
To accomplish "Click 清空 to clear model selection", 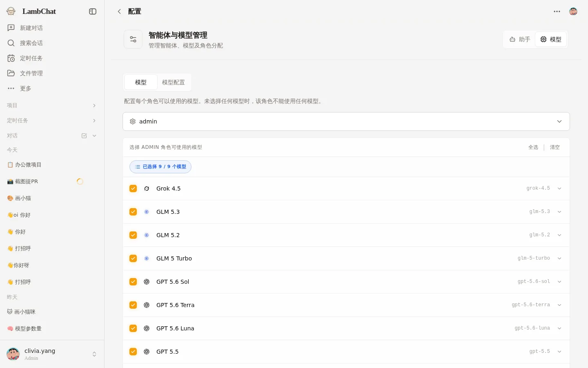I will [x=555, y=147].
